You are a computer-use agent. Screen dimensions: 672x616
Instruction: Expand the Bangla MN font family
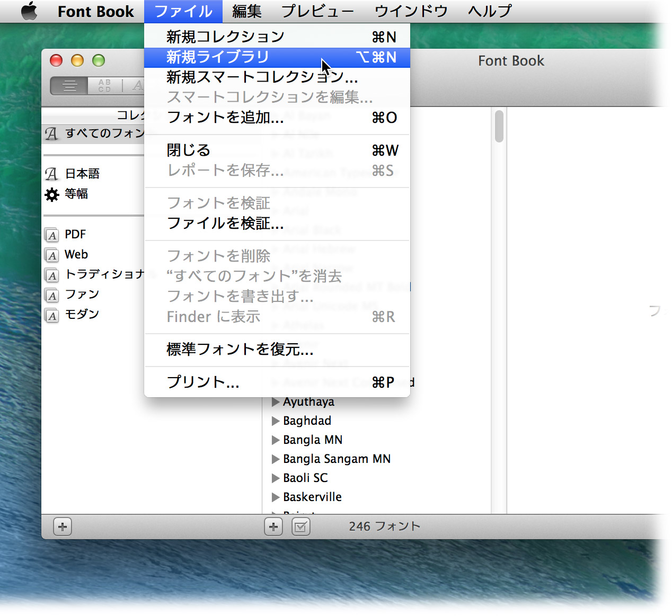click(276, 440)
